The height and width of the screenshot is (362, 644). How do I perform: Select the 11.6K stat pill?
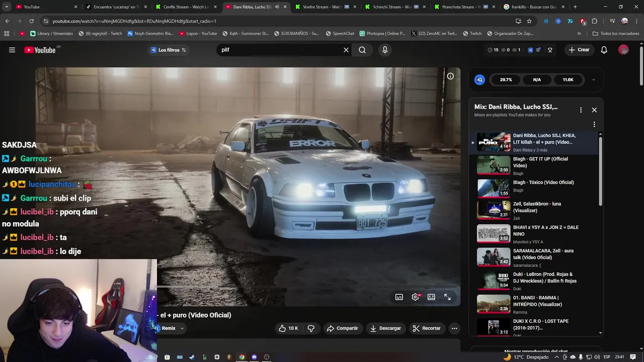568,79
